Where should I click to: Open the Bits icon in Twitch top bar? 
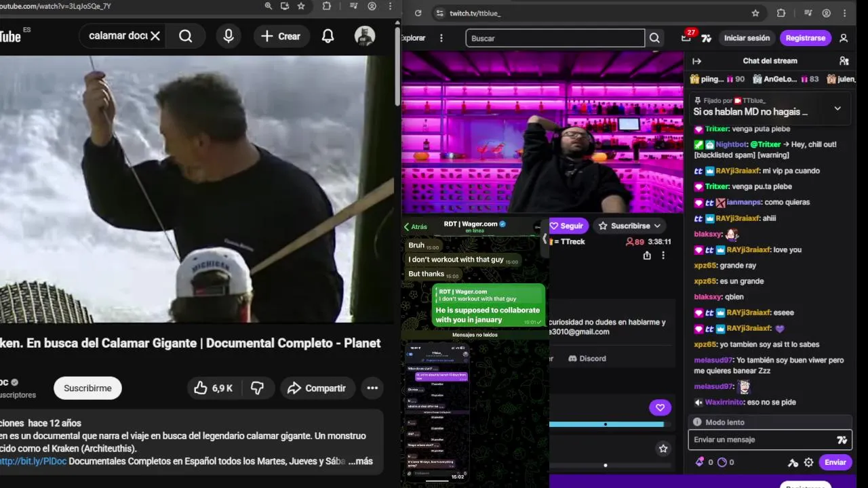click(707, 39)
